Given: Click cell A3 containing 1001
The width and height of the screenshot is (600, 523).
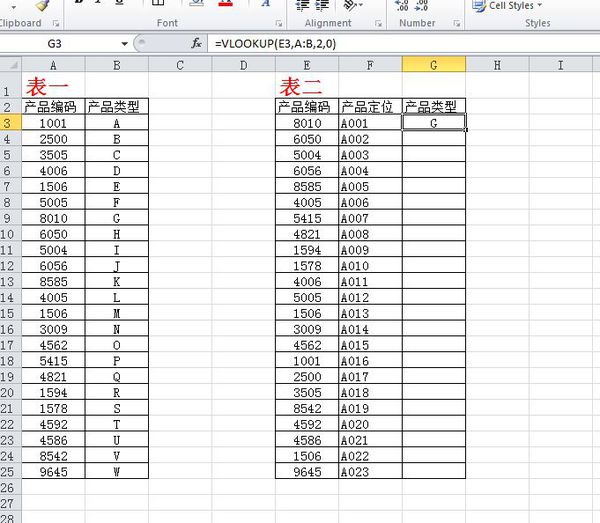Looking at the screenshot, I should [53, 123].
